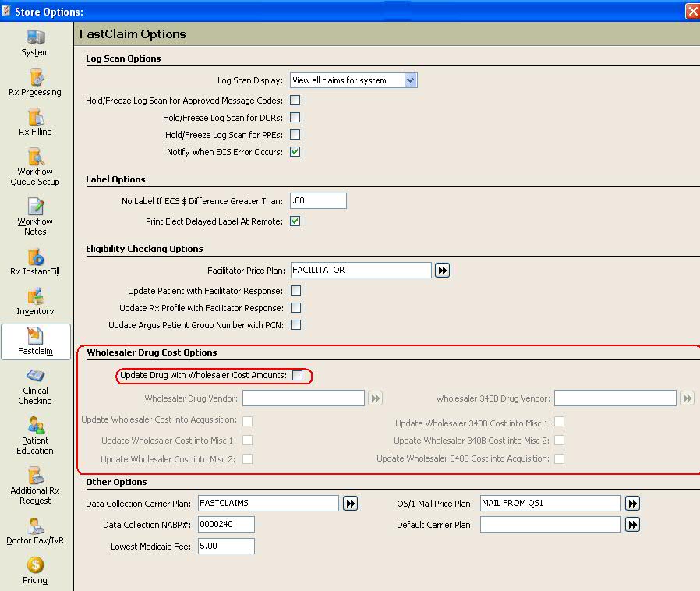Toggle Hold/Freeze Log Scan for PPEs

pos(295,134)
